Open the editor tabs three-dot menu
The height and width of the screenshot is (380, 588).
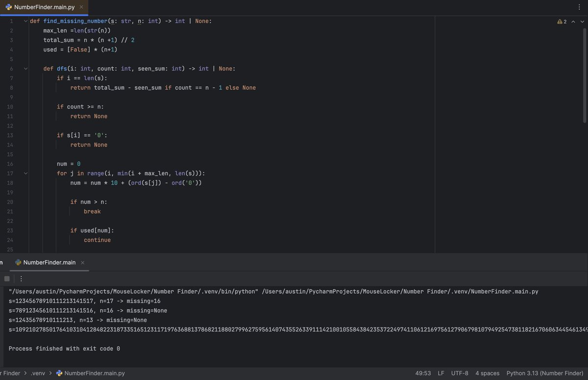tap(580, 7)
